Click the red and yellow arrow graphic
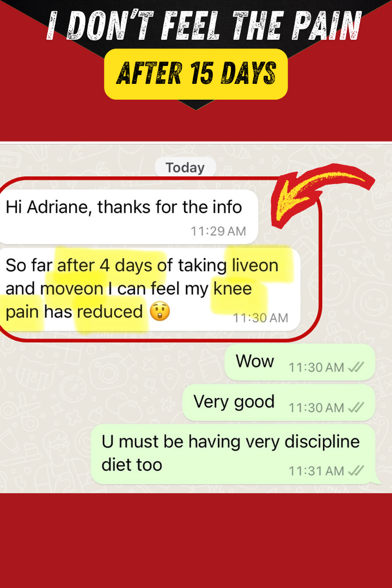Image resolution: width=392 pixels, height=588 pixels. click(x=322, y=194)
